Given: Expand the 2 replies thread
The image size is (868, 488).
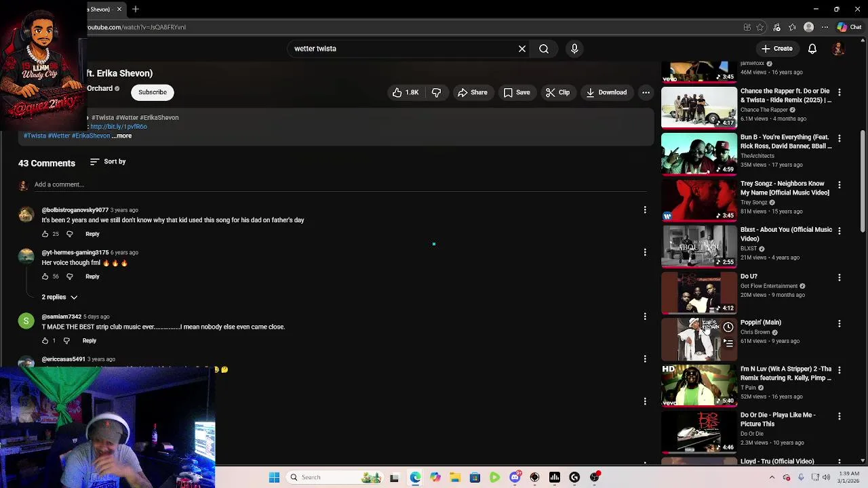Looking at the screenshot, I should tap(60, 297).
